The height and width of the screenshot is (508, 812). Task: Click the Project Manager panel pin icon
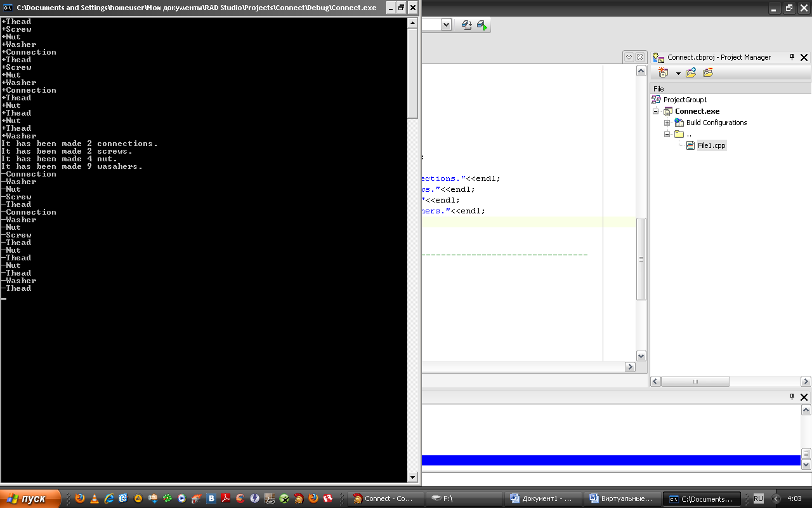click(x=792, y=57)
